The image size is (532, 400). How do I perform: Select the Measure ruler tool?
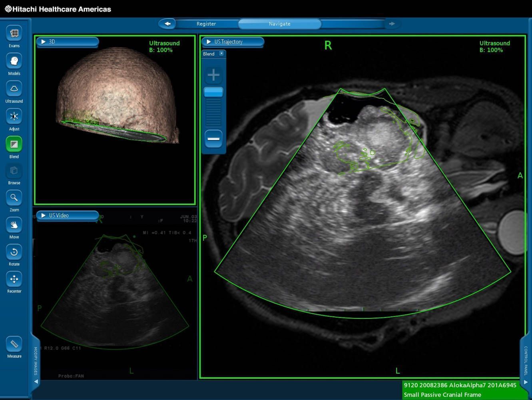click(x=14, y=344)
